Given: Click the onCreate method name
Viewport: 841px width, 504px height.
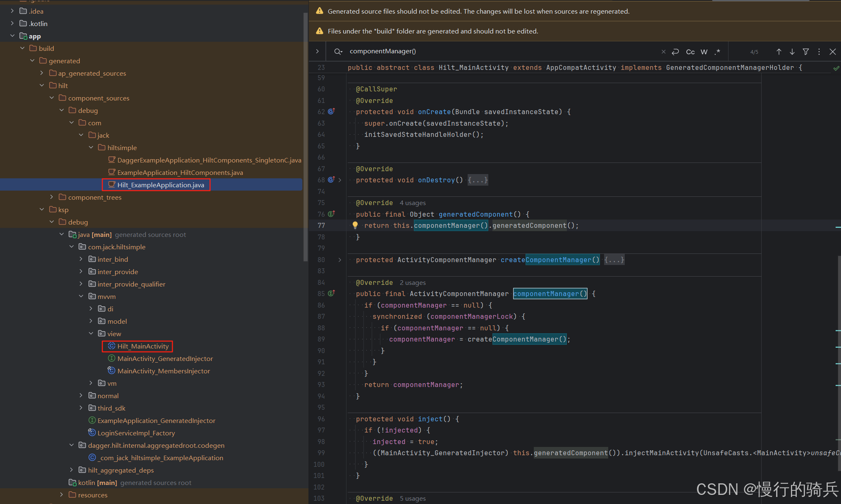Looking at the screenshot, I should point(434,112).
